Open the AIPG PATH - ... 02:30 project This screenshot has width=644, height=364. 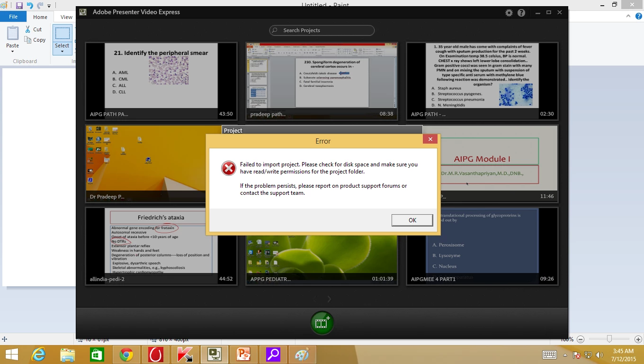[x=482, y=81]
